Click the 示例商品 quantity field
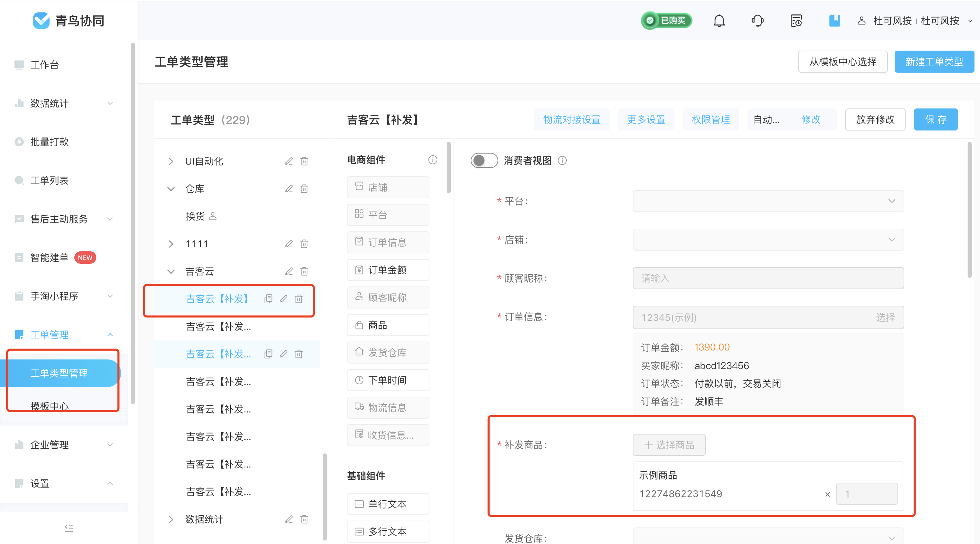The height and width of the screenshot is (544, 980). pyautogui.click(x=867, y=494)
